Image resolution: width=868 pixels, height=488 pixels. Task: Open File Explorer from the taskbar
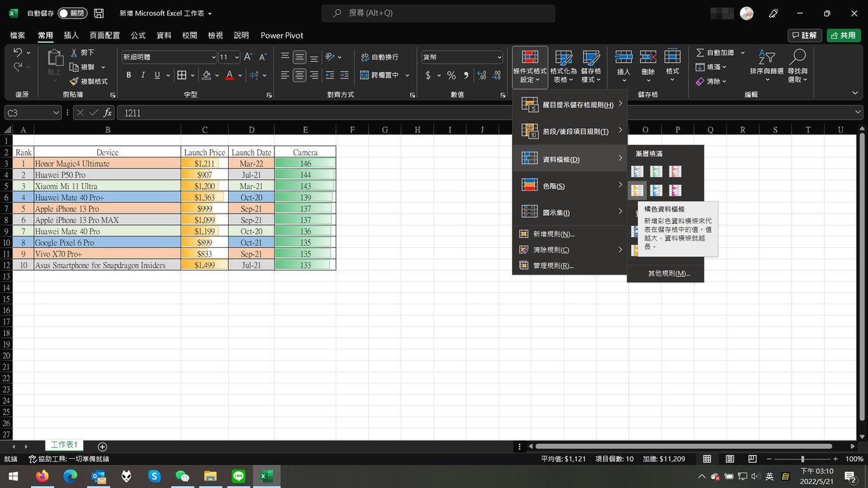pyautogui.click(x=210, y=476)
